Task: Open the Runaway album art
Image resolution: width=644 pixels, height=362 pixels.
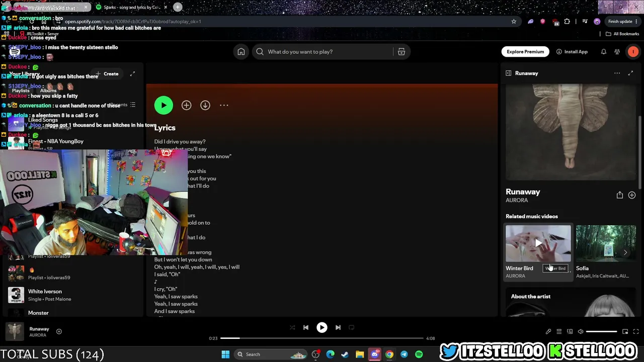Action: pos(571,132)
